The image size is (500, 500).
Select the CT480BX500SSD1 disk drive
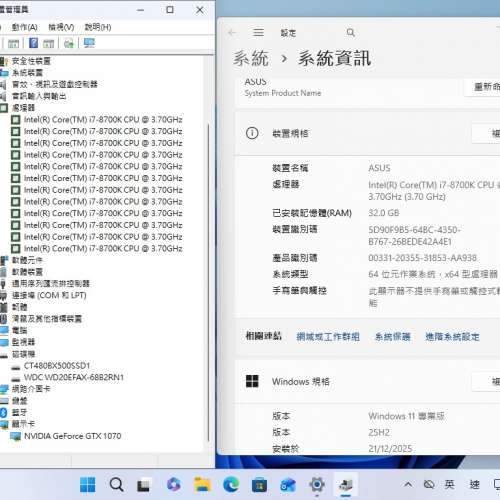[57, 366]
